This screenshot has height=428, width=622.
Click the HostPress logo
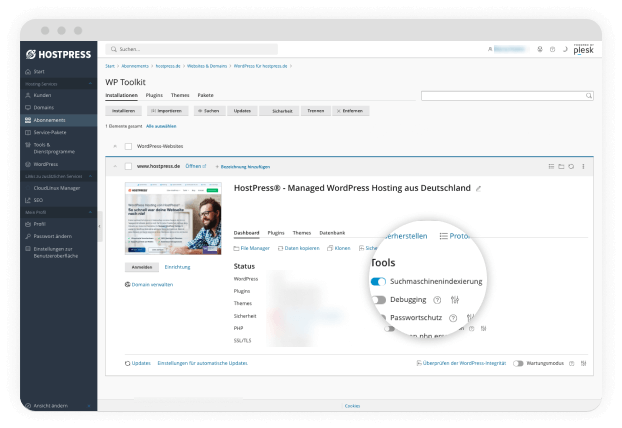[58, 54]
